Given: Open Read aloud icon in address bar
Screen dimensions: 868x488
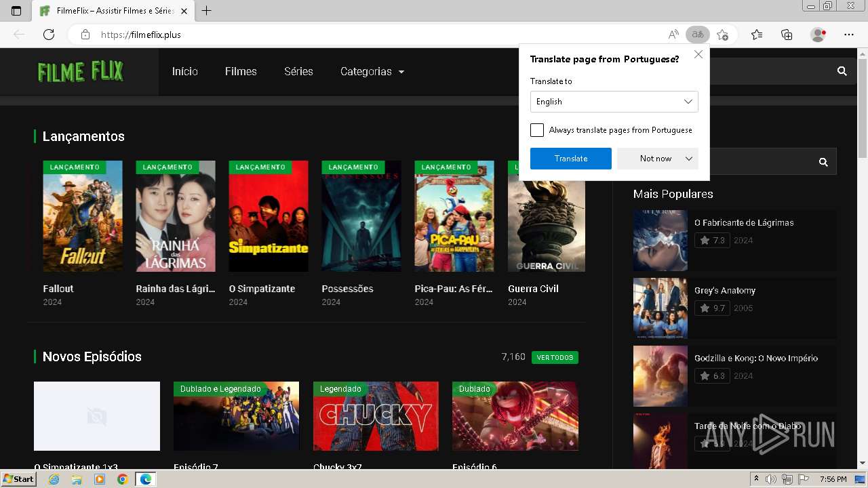Looking at the screenshot, I should coord(673,35).
